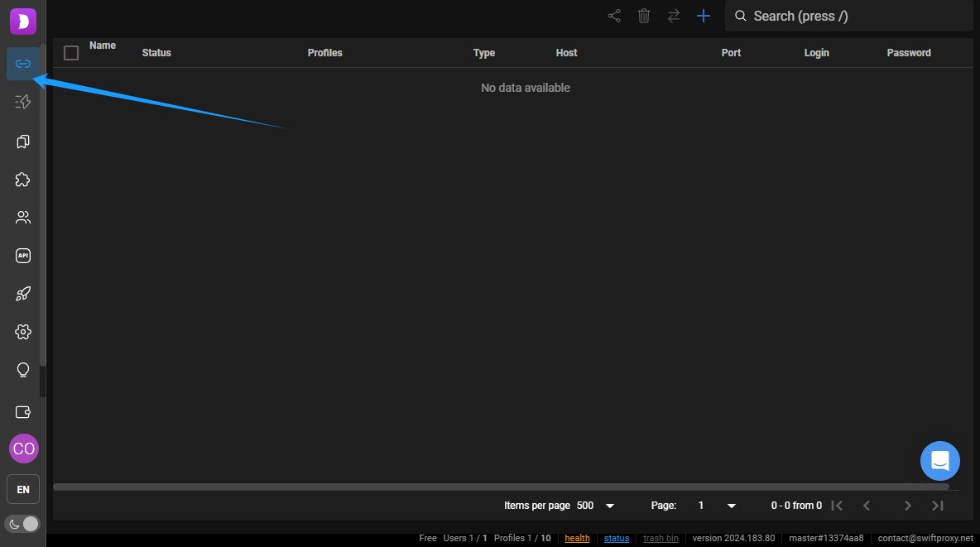Screen dimensions: 980x547
Task: Sort by Type column header
Action: 483,53
